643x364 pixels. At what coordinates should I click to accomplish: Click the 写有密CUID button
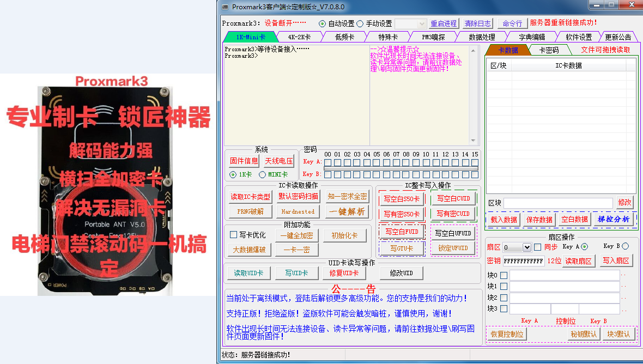coord(453,214)
